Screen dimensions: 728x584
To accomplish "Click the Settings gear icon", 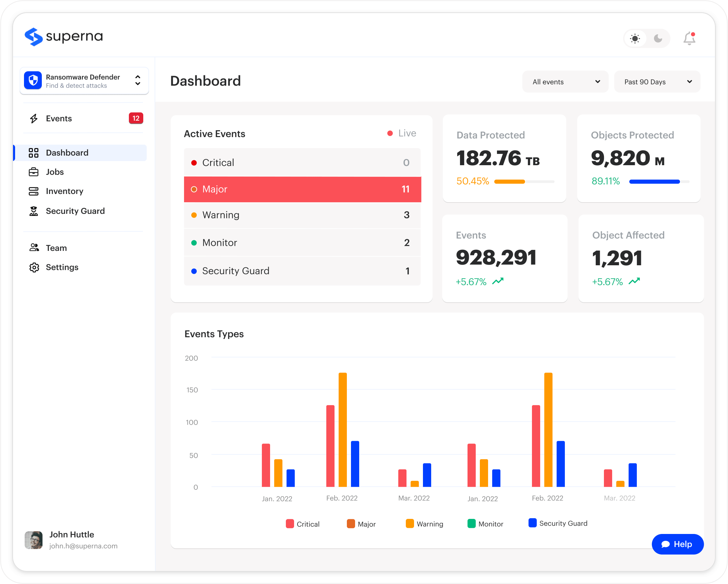I will tap(34, 267).
